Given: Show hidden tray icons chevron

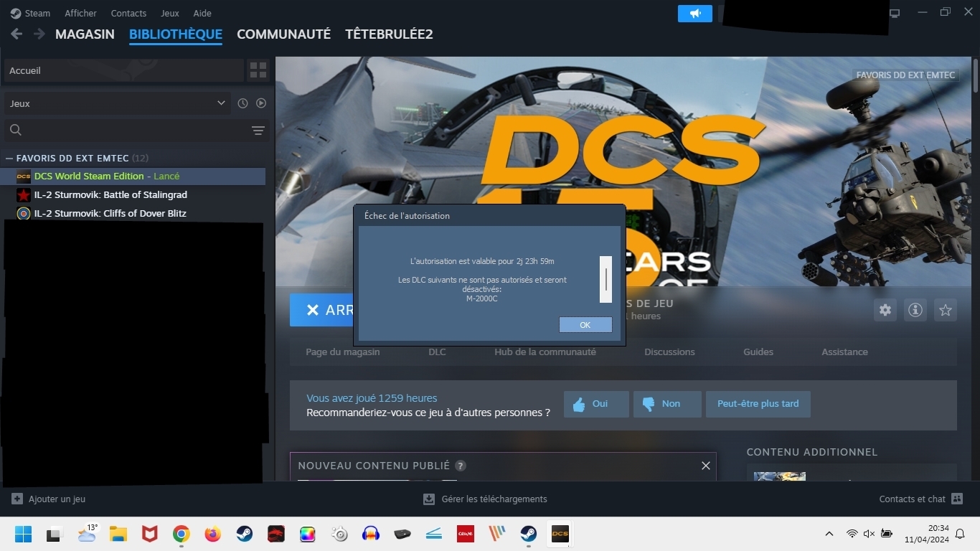Looking at the screenshot, I should pyautogui.click(x=829, y=534).
